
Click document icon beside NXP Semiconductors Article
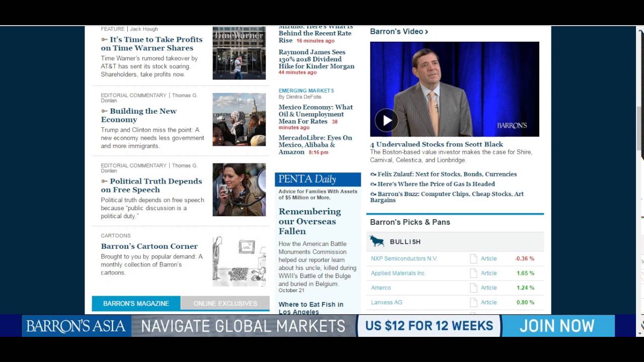pyautogui.click(x=473, y=258)
